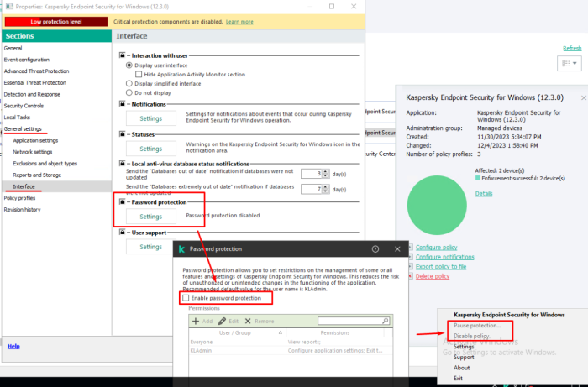Open Reports and Storage subsection
This screenshot has width=588, height=387.
37,175
